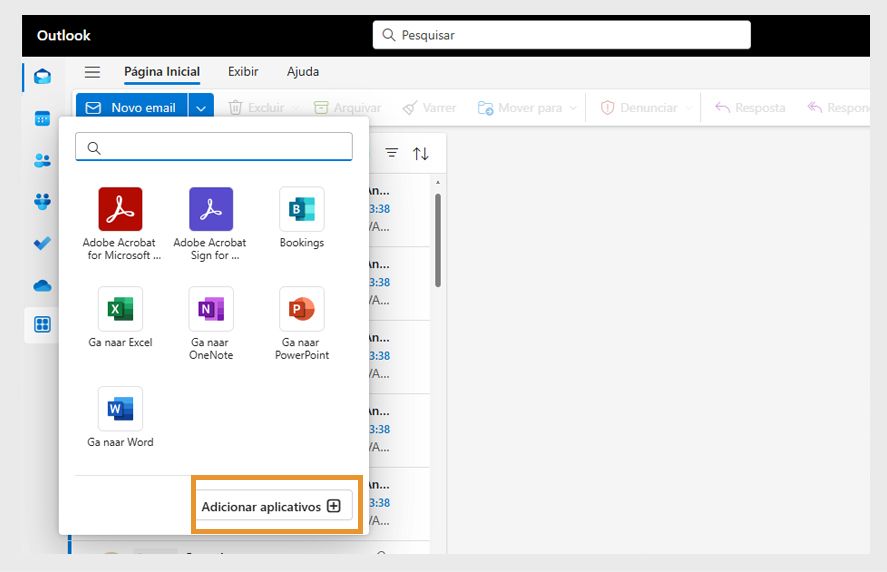Viewport: 887px width, 572px height.
Task: Click the Resposta reply button
Action: [x=750, y=107]
